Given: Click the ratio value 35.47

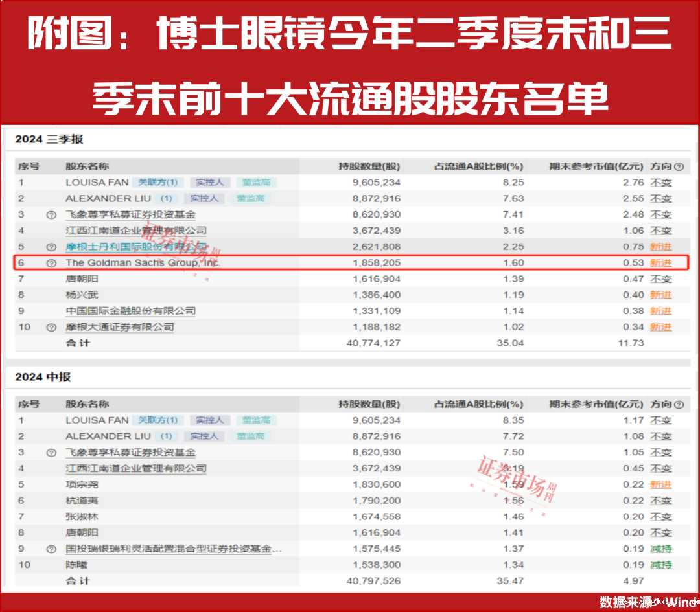Looking at the screenshot, I should pyautogui.click(x=510, y=581).
